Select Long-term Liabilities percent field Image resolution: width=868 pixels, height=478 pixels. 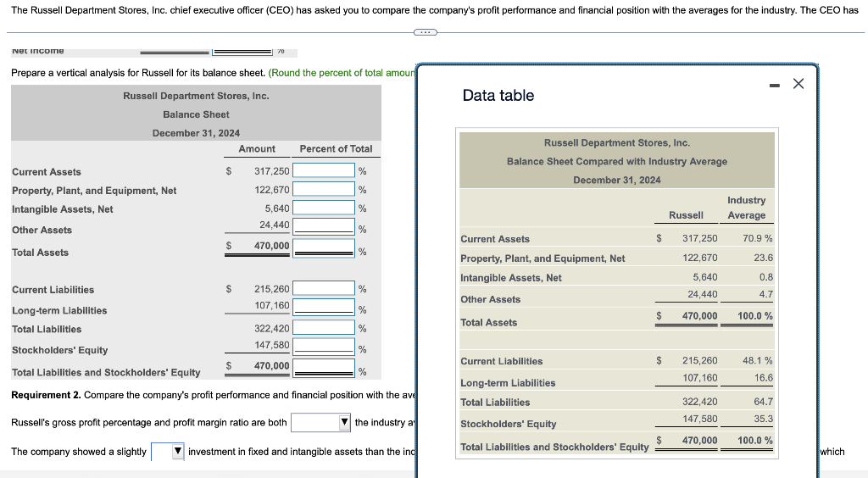pyautogui.click(x=324, y=307)
